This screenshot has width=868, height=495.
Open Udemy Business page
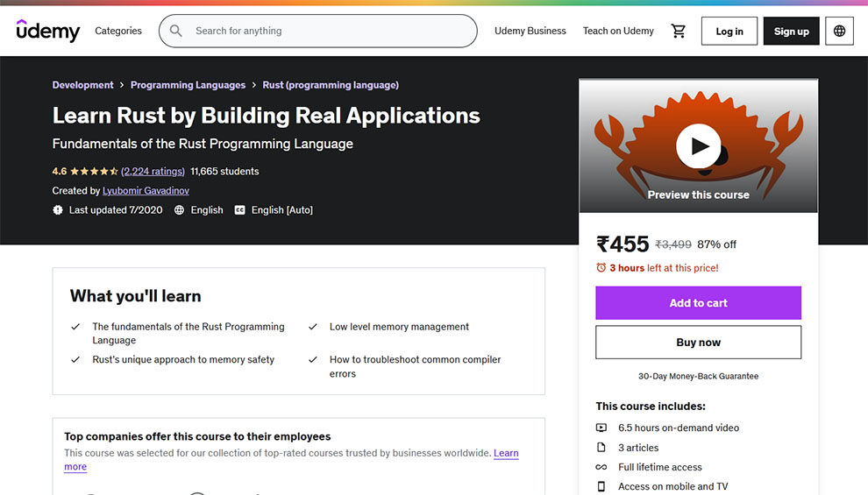point(530,31)
